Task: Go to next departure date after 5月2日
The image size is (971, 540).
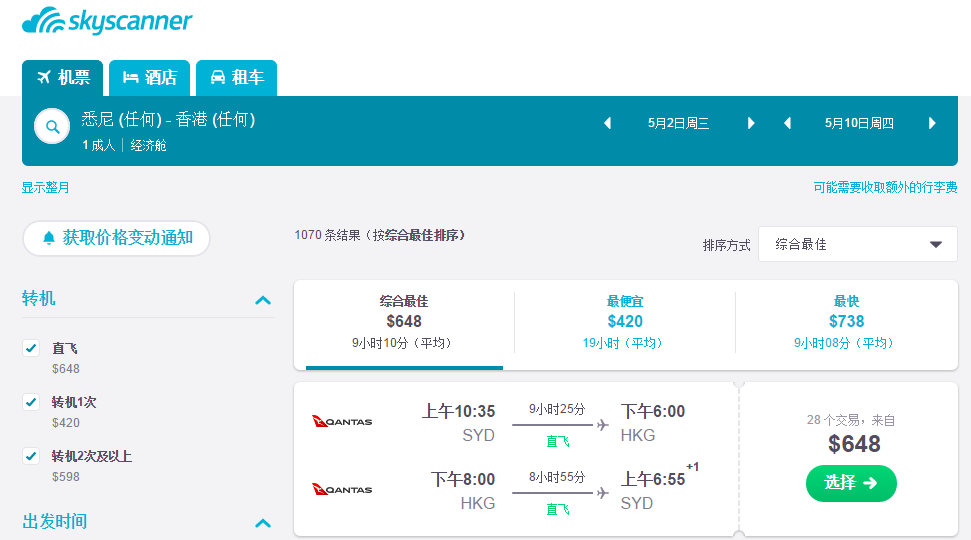Action: click(x=751, y=123)
